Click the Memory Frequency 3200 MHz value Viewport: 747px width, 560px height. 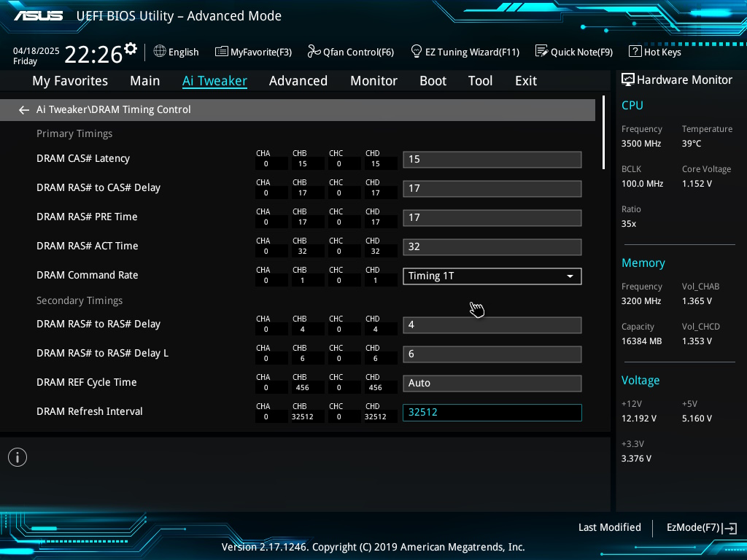pos(641,301)
